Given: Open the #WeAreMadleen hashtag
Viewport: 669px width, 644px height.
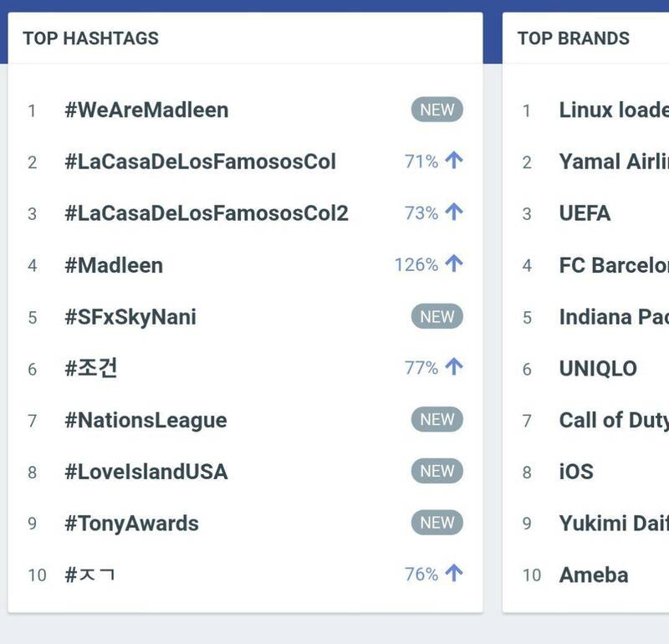Looking at the screenshot, I should tap(146, 110).
